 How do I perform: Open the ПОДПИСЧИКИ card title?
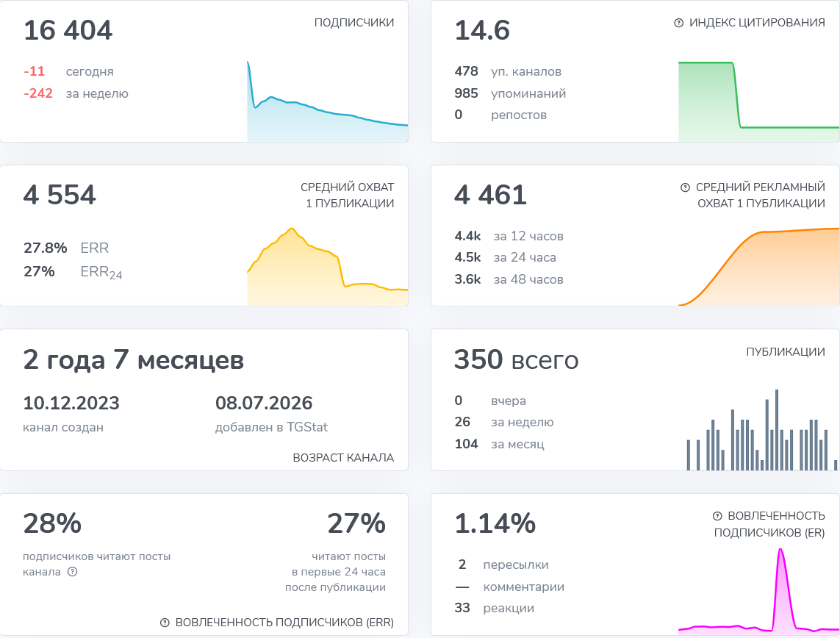pyautogui.click(x=354, y=23)
